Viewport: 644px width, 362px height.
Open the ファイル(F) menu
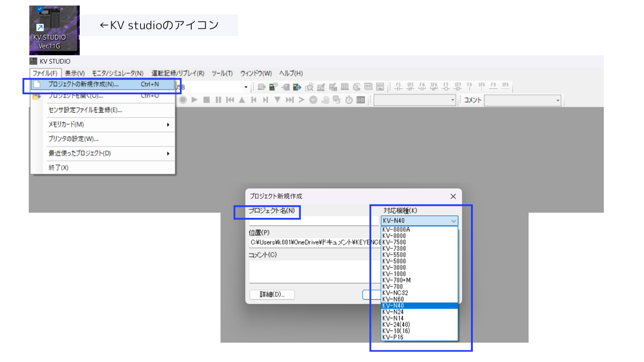point(45,73)
